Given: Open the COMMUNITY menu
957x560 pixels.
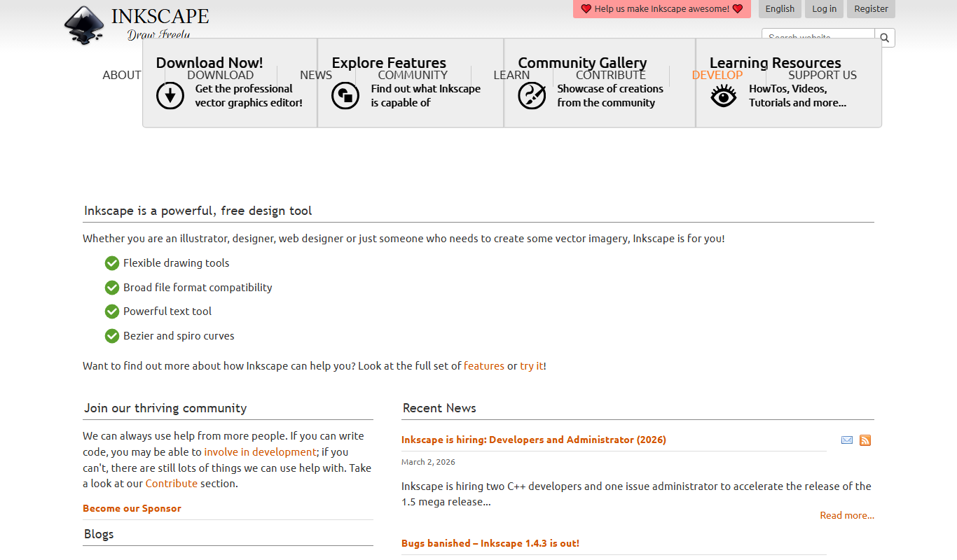Looking at the screenshot, I should point(413,75).
